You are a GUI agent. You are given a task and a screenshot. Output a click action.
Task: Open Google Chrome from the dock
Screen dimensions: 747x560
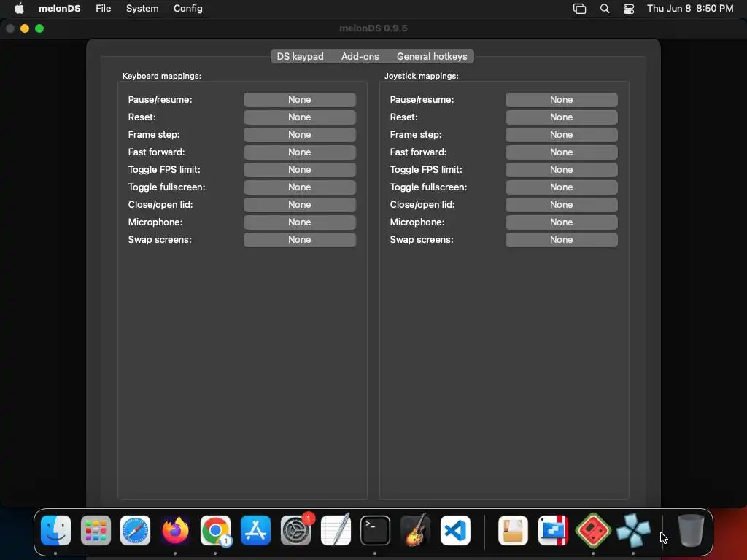tap(215, 530)
